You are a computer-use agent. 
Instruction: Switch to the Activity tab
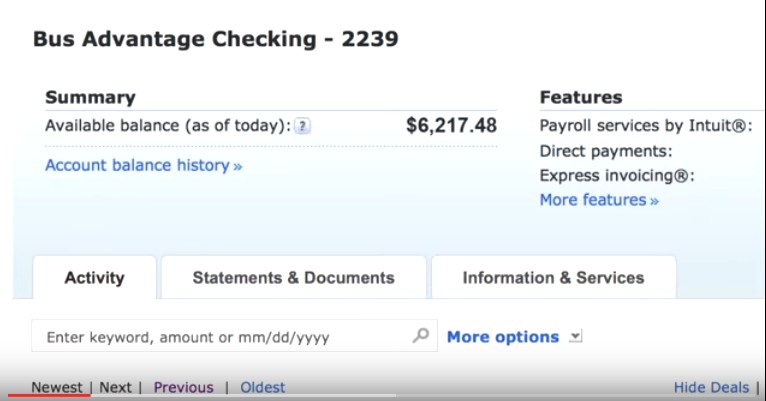pyautogui.click(x=94, y=277)
